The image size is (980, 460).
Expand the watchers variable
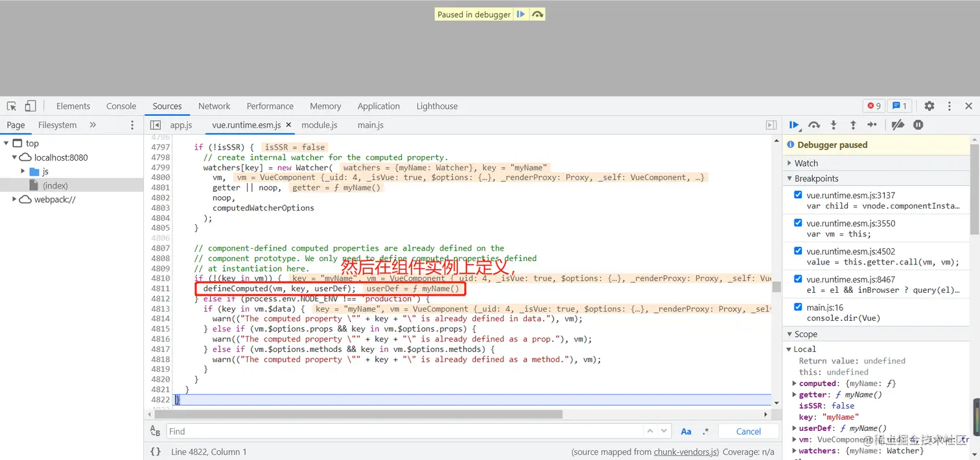pos(795,451)
